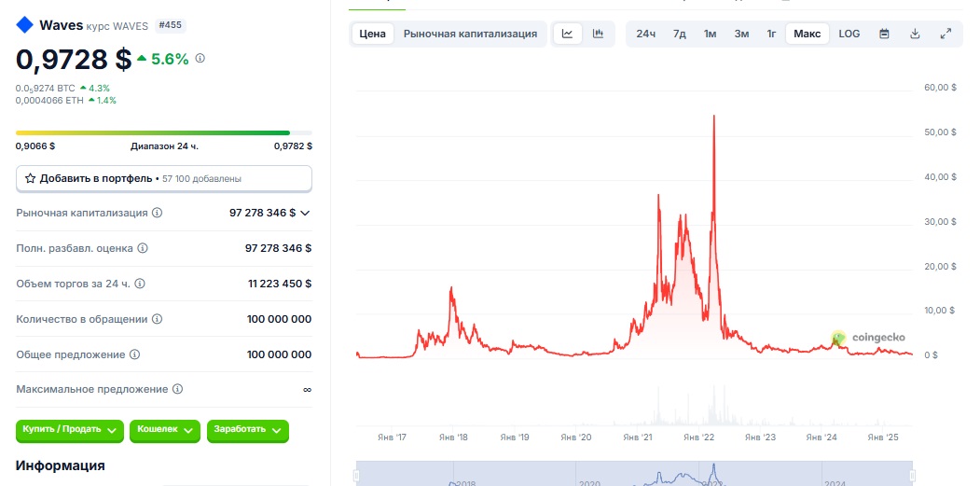
Task: Click info icon next to Рыночная капитализация row
Action: 157,213
